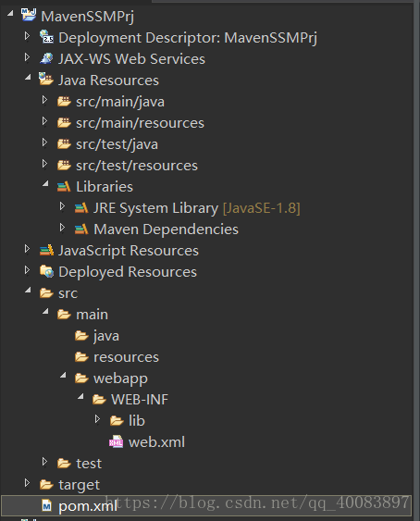Select the 'Maven Dependencies' label
Image resolution: width=420 pixels, height=521 pixels.
coord(167,229)
